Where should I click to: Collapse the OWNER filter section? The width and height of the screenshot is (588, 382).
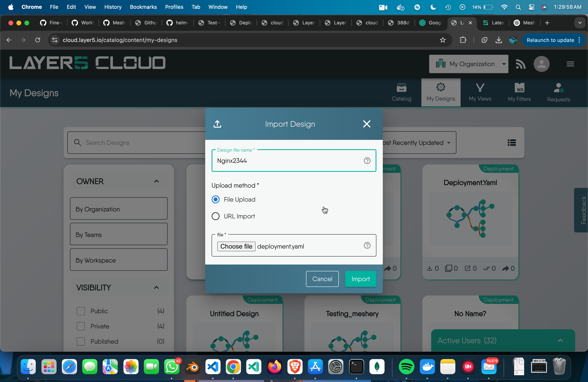156,181
